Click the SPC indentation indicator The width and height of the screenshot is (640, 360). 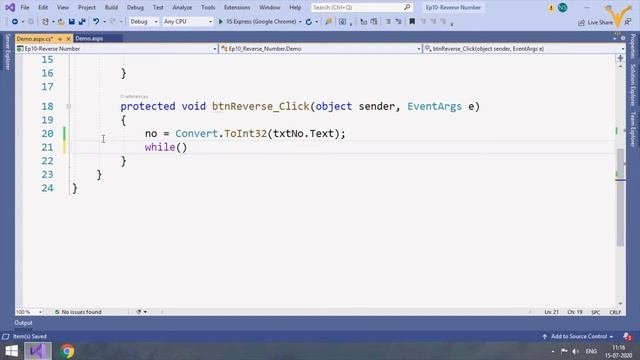pyautogui.click(x=596, y=312)
